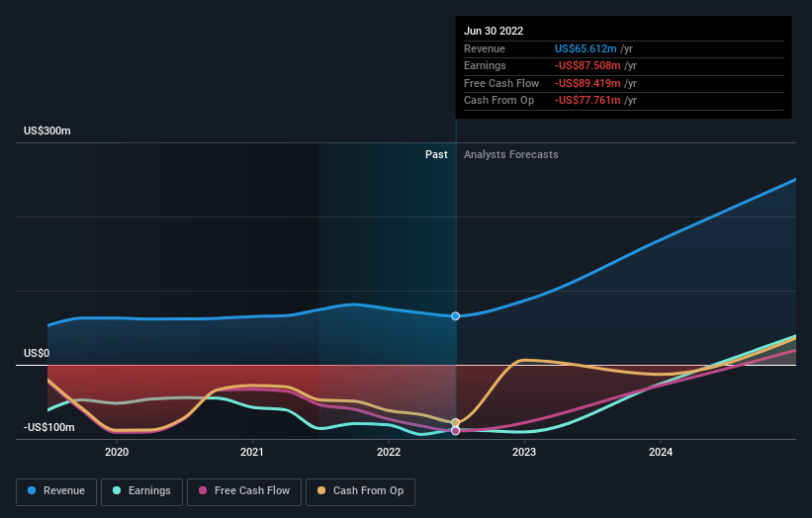Select the 2020 x-axis label
Screen dimensions: 812x518
pos(117,453)
